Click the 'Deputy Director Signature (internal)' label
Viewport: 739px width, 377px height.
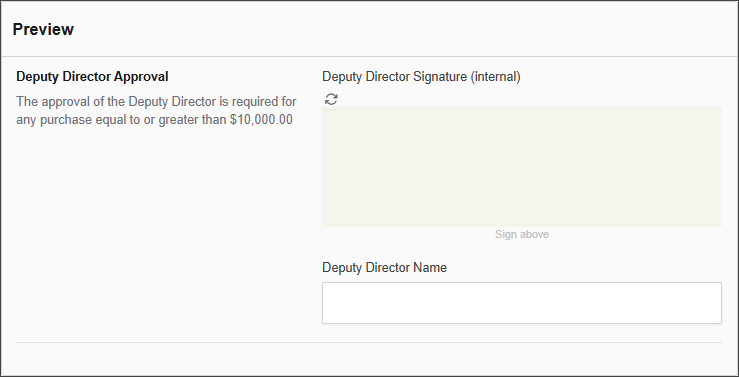421,77
